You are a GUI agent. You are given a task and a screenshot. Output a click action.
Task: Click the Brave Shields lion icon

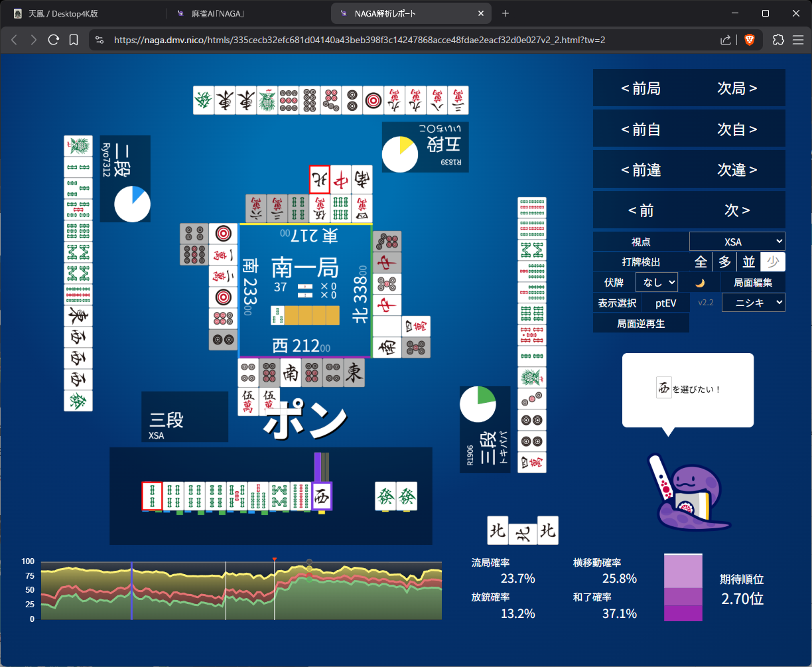(750, 40)
